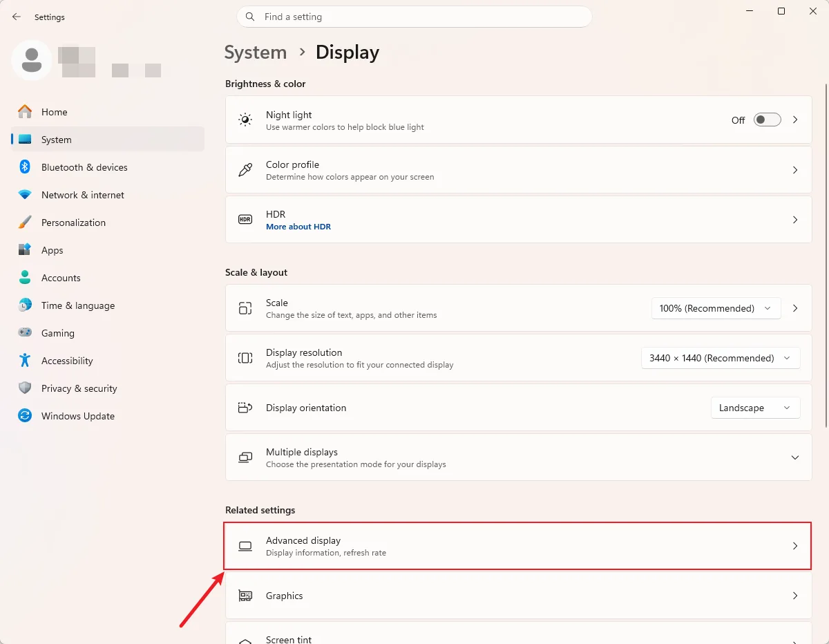Click the Display orientation icon
The image size is (829, 644).
[x=245, y=408]
